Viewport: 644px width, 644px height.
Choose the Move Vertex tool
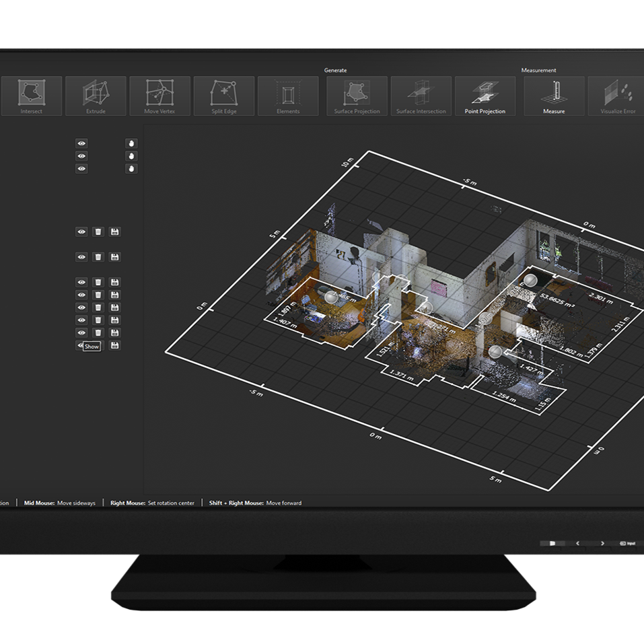pyautogui.click(x=159, y=96)
